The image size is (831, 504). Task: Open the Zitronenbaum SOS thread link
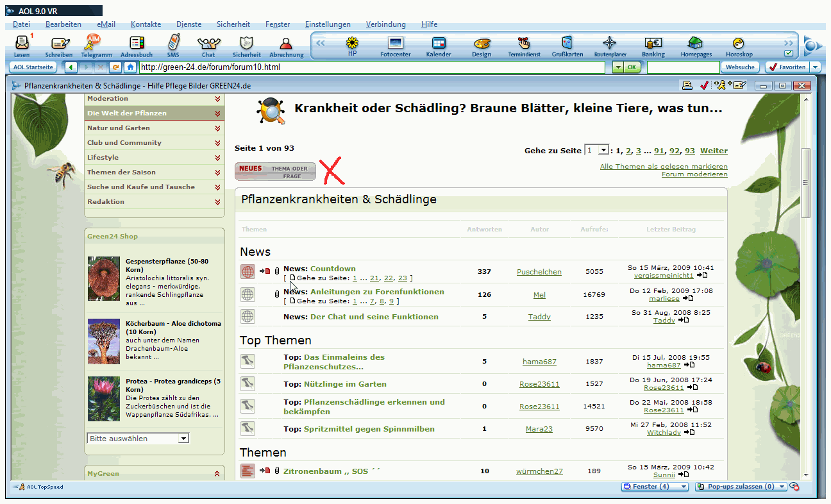click(x=332, y=471)
